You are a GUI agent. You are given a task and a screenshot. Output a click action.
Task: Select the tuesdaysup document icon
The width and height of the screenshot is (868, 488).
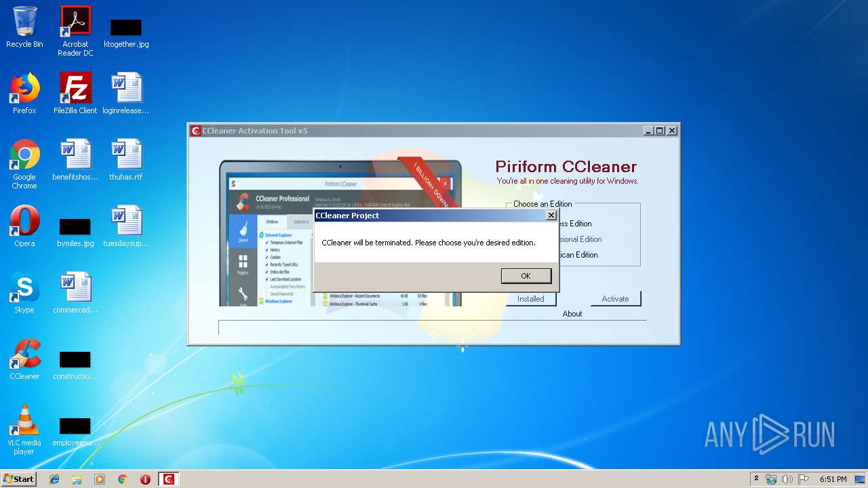click(126, 226)
